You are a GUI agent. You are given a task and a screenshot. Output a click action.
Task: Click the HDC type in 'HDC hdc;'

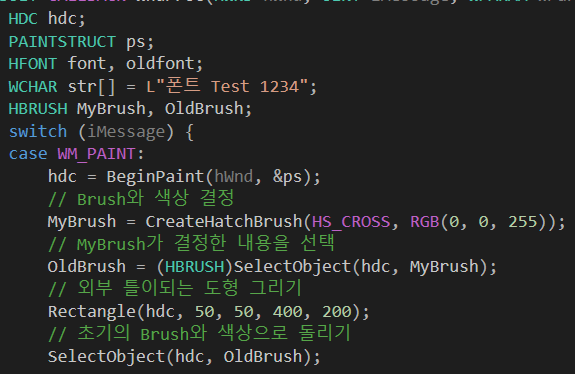pyautogui.click(x=23, y=19)
